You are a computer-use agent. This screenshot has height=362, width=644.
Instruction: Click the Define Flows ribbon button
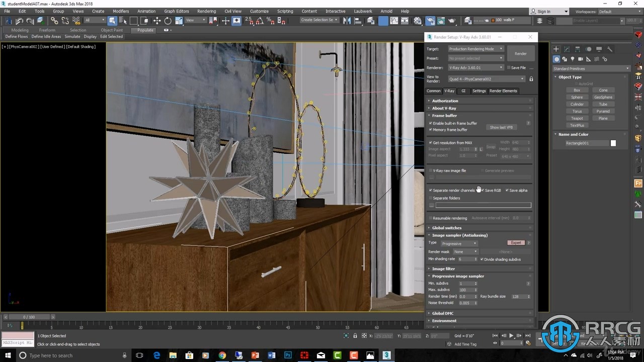click(17, 37)
